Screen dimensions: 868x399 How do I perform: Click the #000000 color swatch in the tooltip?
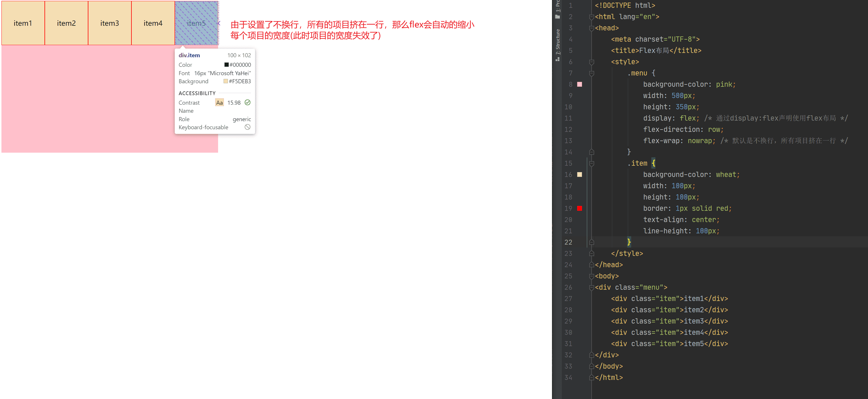pyautogui.click(x=226, y=65)
